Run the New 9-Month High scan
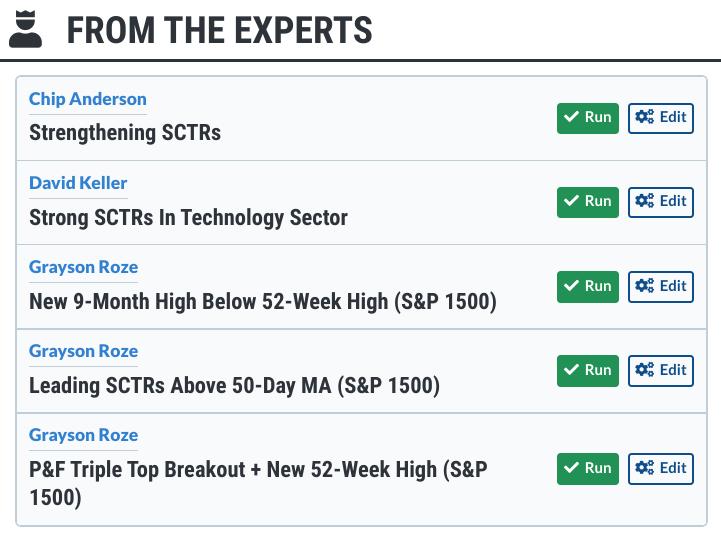 [x=588, y=287]
